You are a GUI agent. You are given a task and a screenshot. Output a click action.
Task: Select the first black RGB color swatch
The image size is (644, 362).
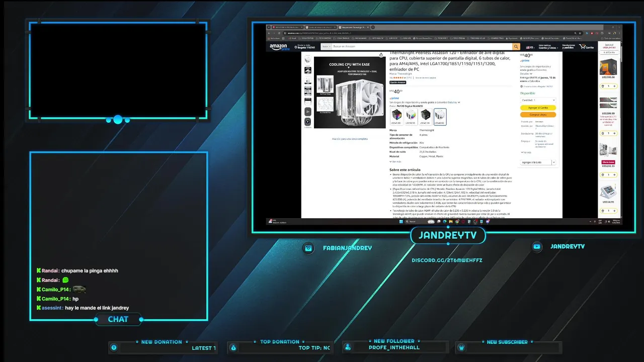[x=396, y=117]
